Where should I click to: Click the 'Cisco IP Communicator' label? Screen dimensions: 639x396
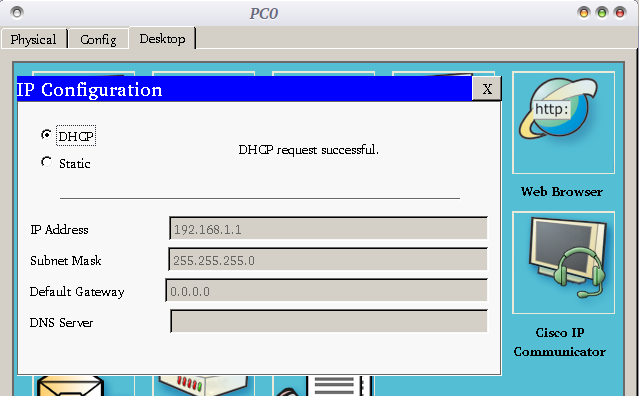(x=560, y=342)
